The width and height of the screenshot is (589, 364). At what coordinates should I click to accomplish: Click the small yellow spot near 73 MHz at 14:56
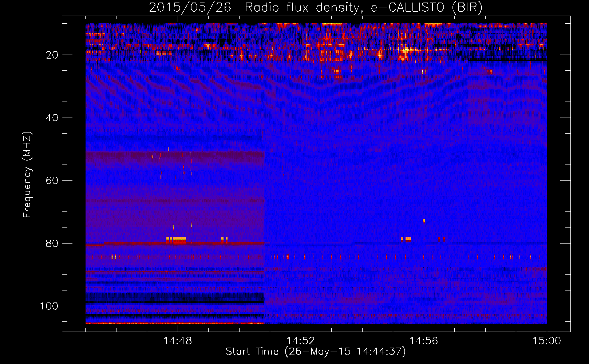(424, 221)
